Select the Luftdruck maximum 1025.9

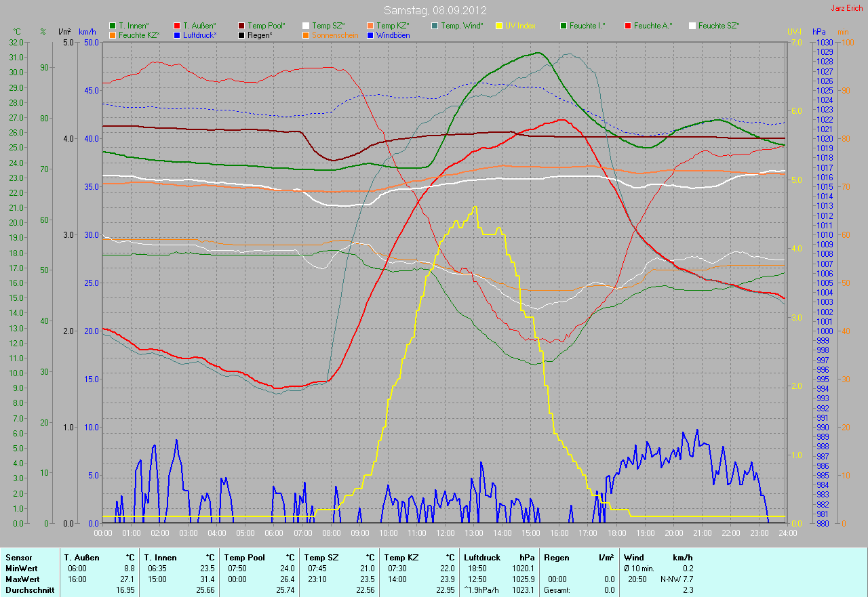[x=523, y=579]
